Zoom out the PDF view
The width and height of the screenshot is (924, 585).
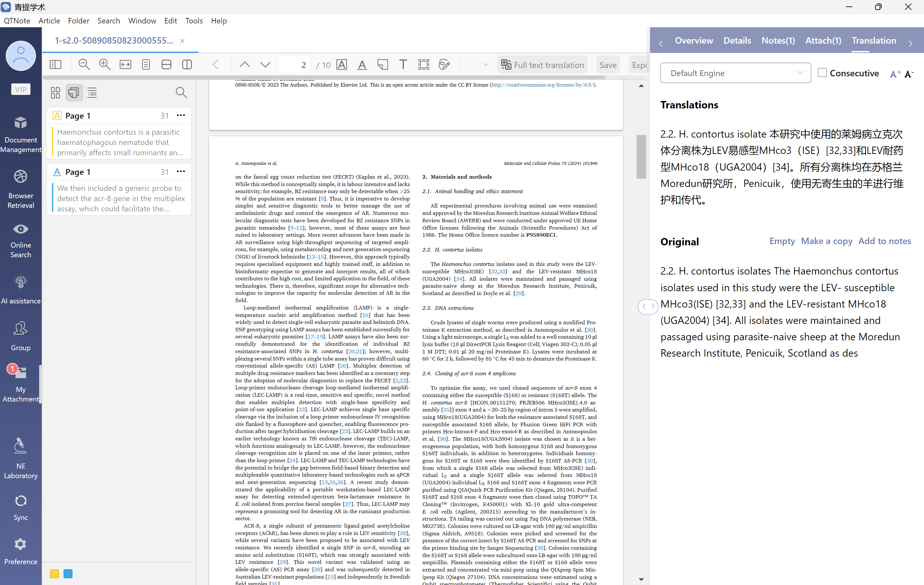(x=84, y=65)
